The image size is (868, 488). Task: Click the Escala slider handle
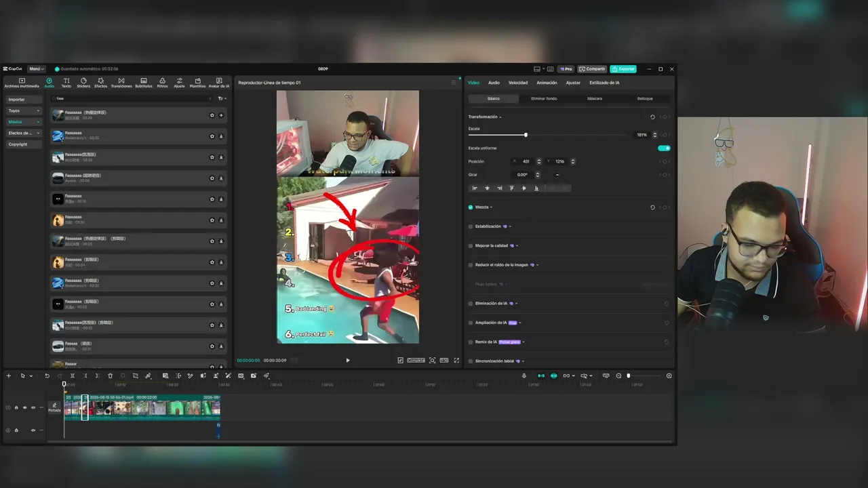tap(526, 135)
